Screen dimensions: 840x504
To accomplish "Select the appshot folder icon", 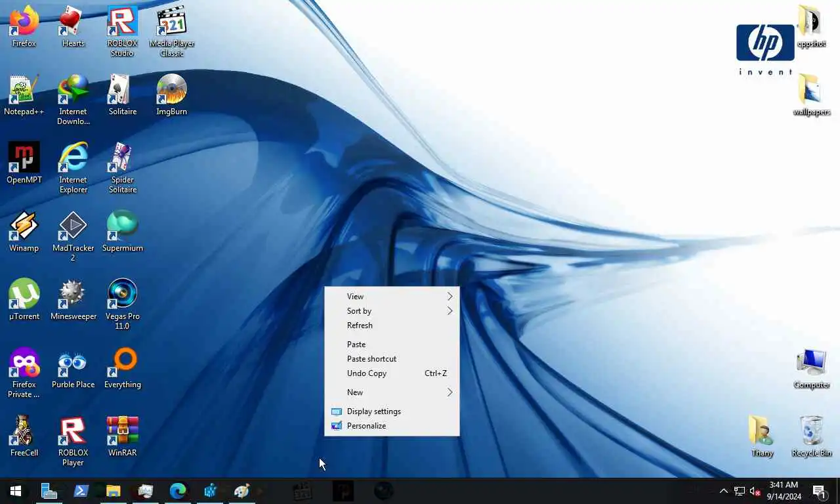I will 811,28.
